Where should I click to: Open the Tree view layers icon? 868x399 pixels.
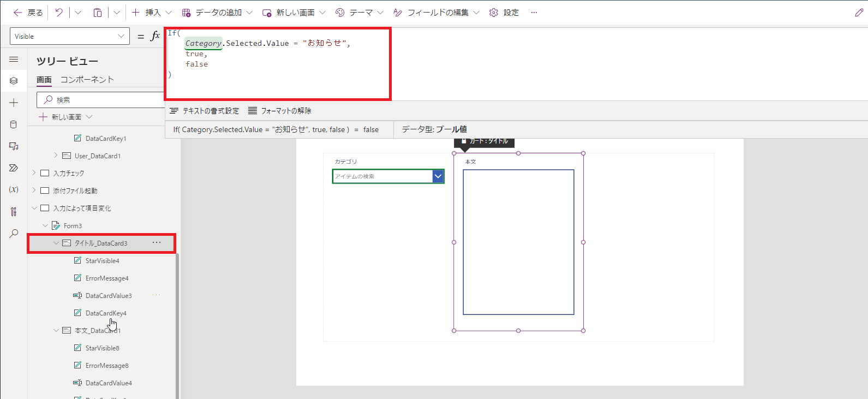[14, 81]
